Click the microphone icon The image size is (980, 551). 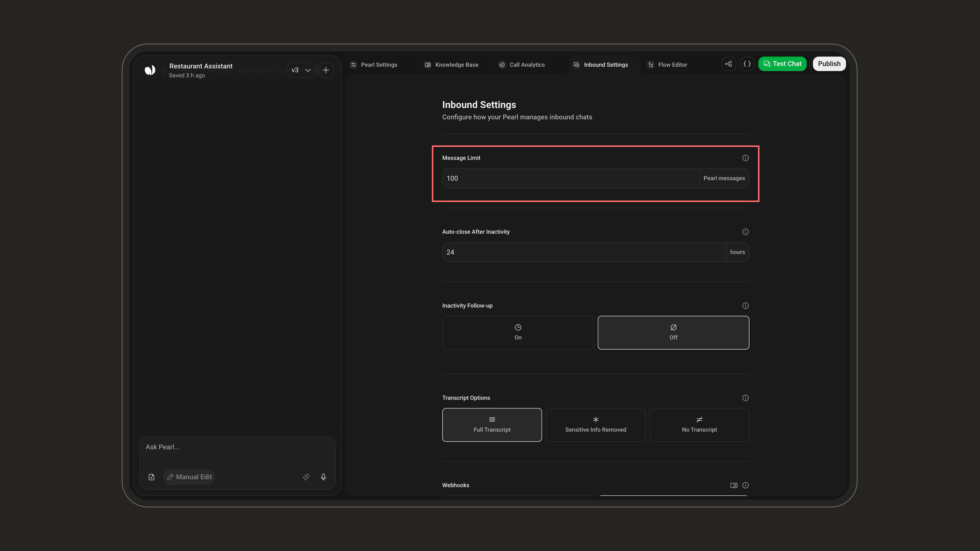323,477
